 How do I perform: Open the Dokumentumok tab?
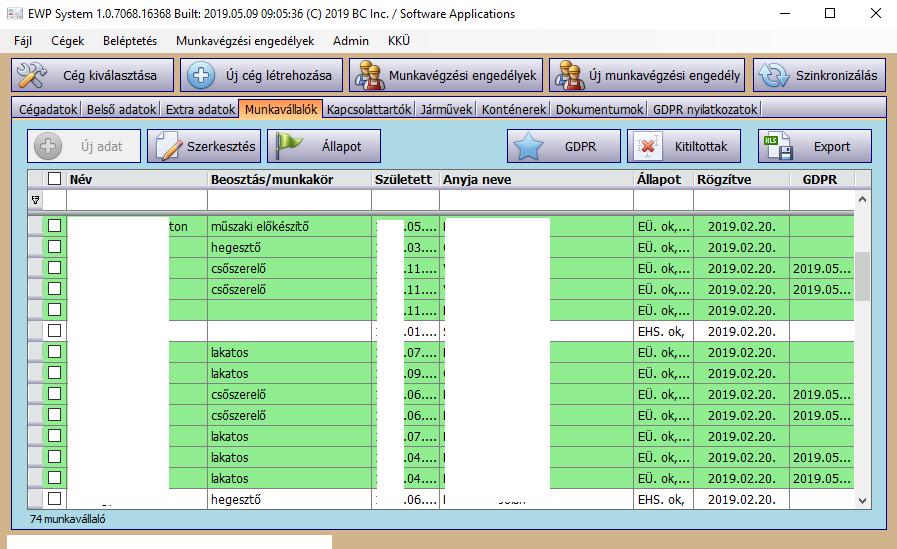(599, 109)
